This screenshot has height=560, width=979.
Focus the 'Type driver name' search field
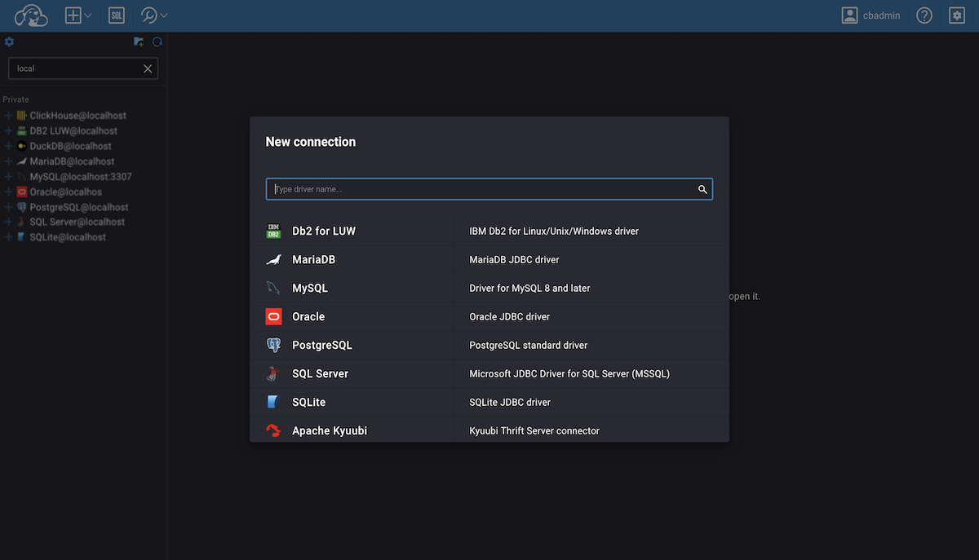coord(481,190)
